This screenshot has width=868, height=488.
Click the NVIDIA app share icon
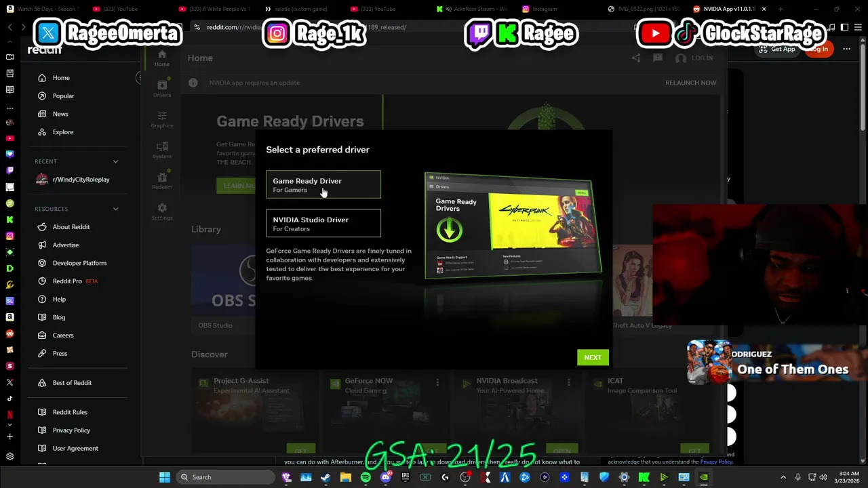636,58
